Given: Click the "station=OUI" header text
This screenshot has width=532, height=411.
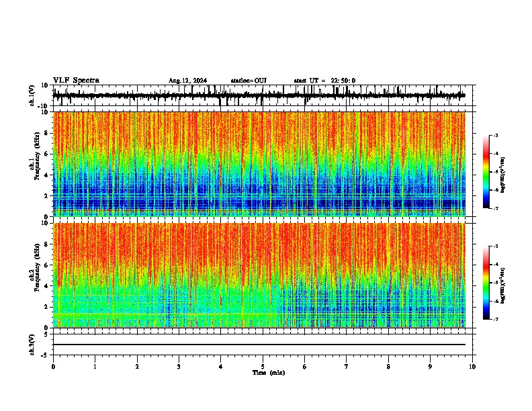Looking at the screenshot, I should tap(249, 81).
